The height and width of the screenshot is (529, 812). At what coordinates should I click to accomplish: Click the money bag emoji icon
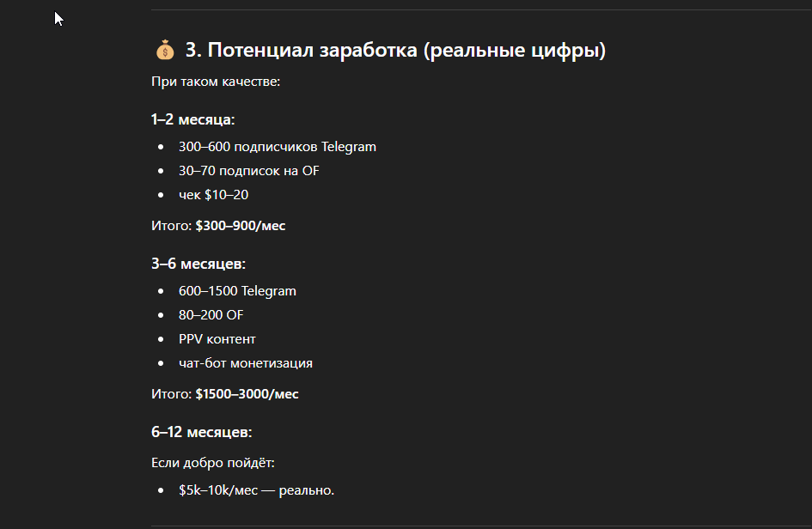click(x=165, y=50)
